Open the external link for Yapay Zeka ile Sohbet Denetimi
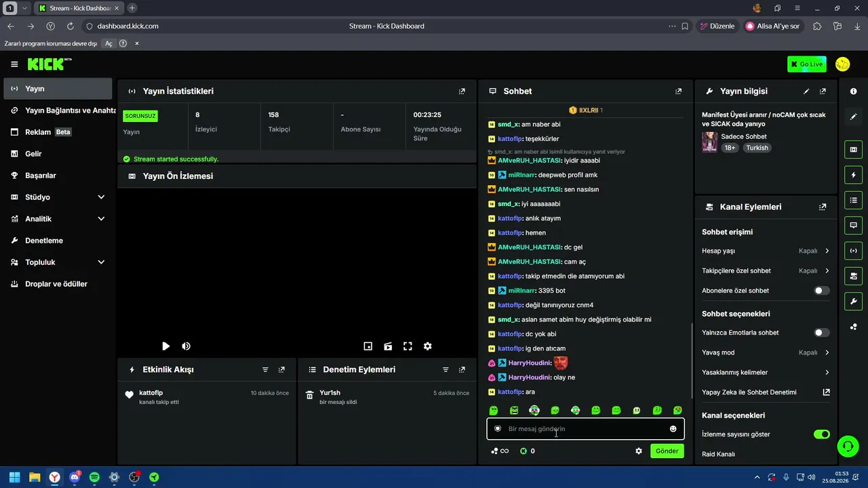 pyautogui.click(x=826, y=392)
